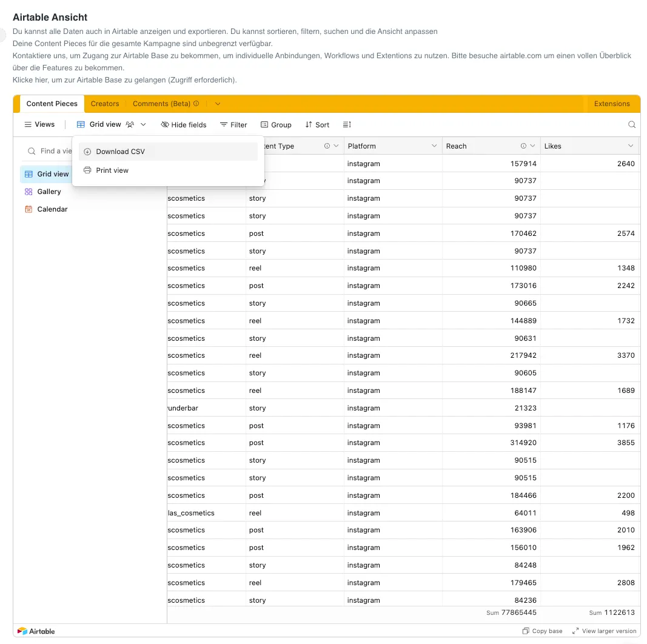Image resolution: width=647 pixels, height=644 pixels.
Task: Open the Group options
Action: 276,124
